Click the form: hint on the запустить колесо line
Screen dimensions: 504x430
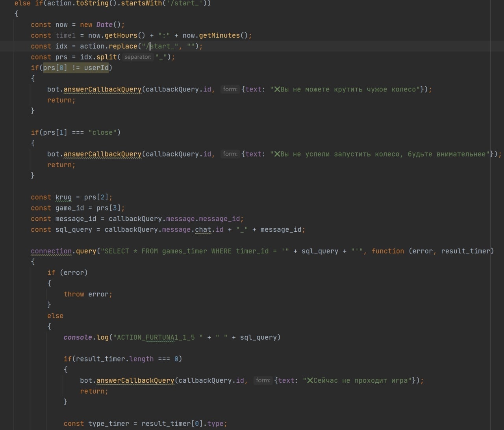point(230,154)
